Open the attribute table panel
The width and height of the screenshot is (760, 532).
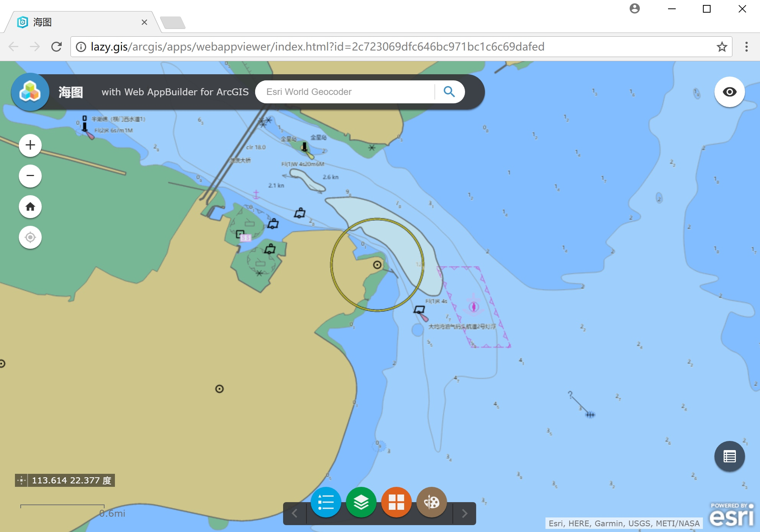(729, 456)
